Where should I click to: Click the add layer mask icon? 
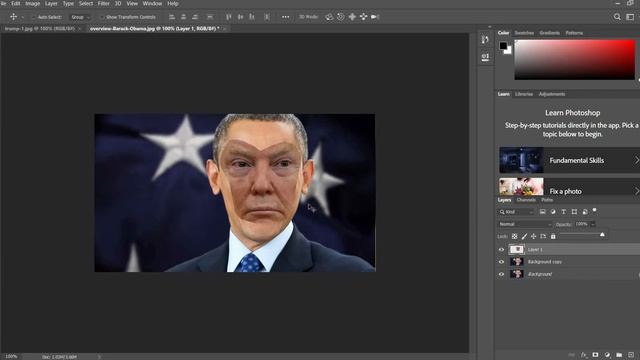[x=595, y=355]
